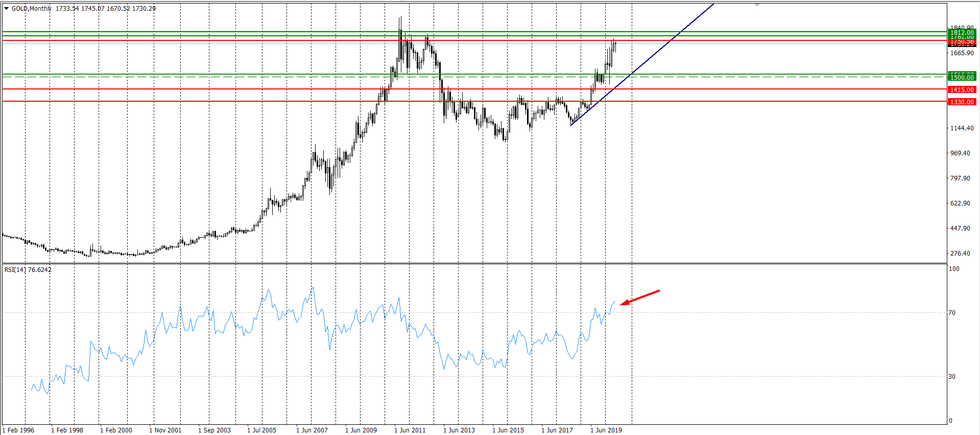Click the 1144.40 price axis label
Viewport: 980px width, 435px height.
(962, 128)
